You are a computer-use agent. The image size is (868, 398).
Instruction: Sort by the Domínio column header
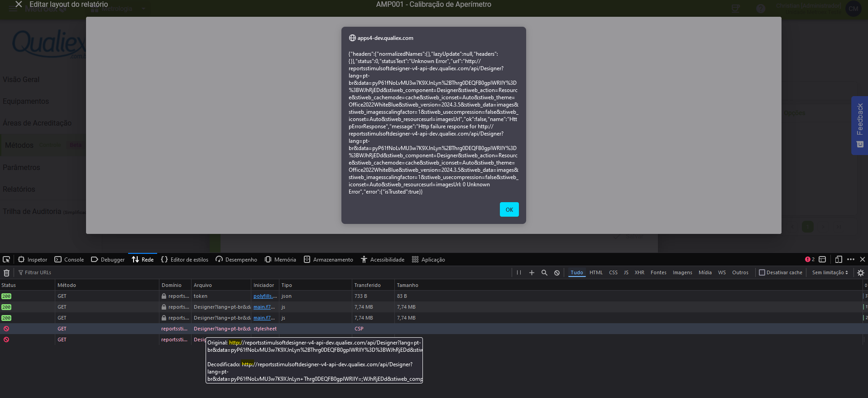pyautogui.click(x=175, y=285)
